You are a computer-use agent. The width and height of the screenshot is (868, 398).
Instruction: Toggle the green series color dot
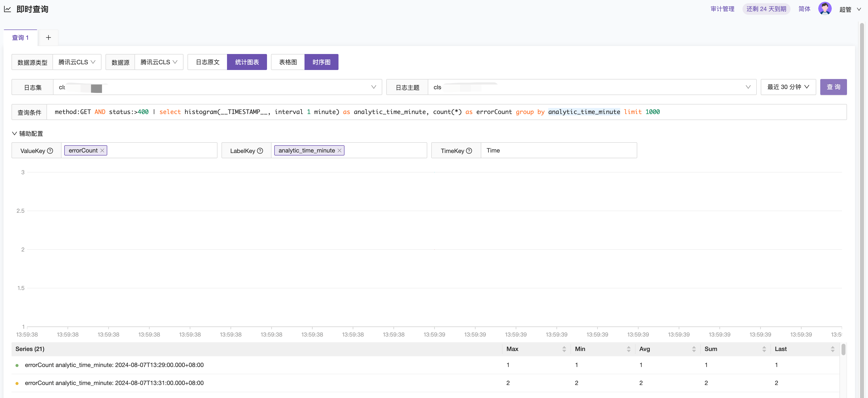(x=17, y=365)
